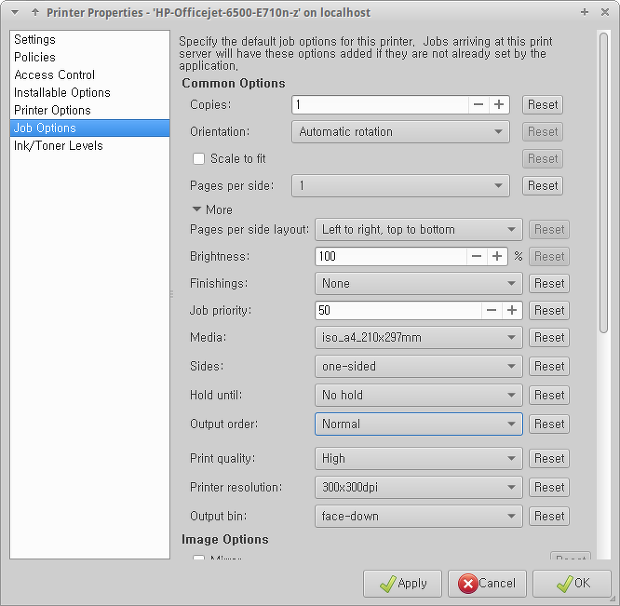The image size is (620, 606).
Task: Reset the Output order option
Action: [549, 424]
